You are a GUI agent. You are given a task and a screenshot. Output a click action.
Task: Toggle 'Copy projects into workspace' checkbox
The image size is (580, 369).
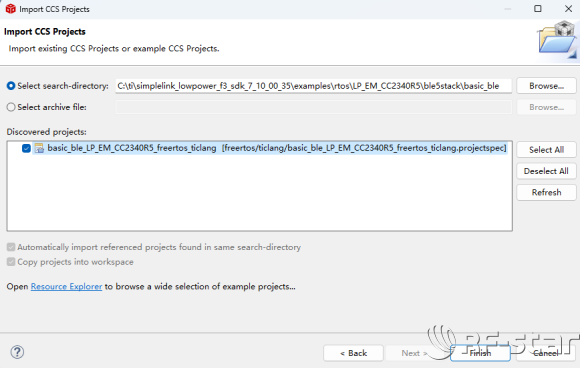pos(11,262)
